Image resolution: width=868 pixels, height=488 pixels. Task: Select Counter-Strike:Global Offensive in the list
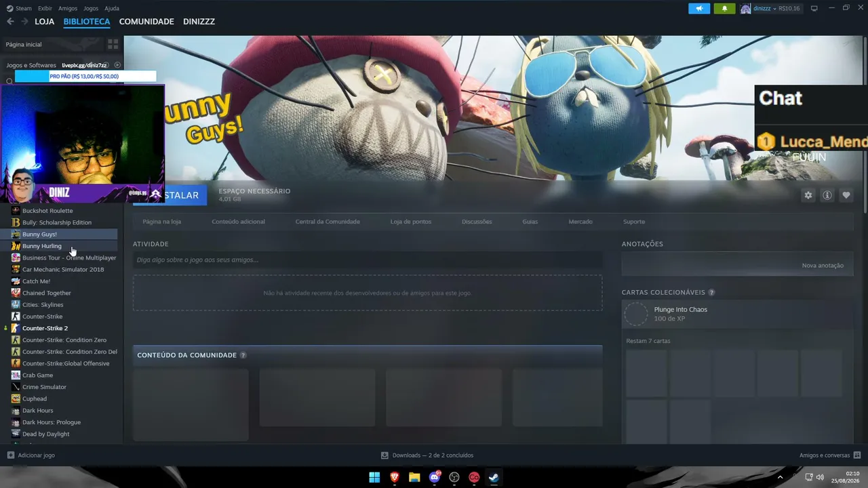coord(65,363)
